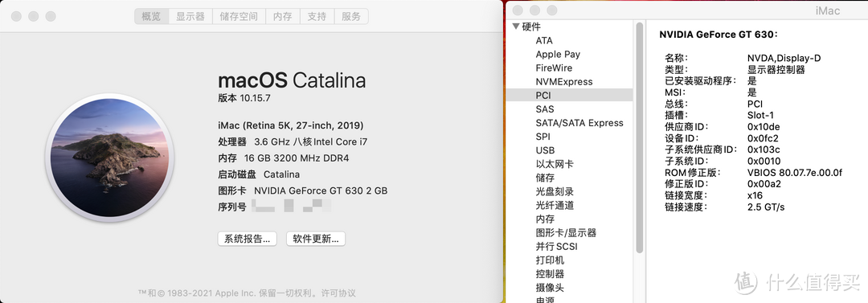
Task: Click the 16 GB 3200 MHz DDR4 text
Action: click(297, 158)
